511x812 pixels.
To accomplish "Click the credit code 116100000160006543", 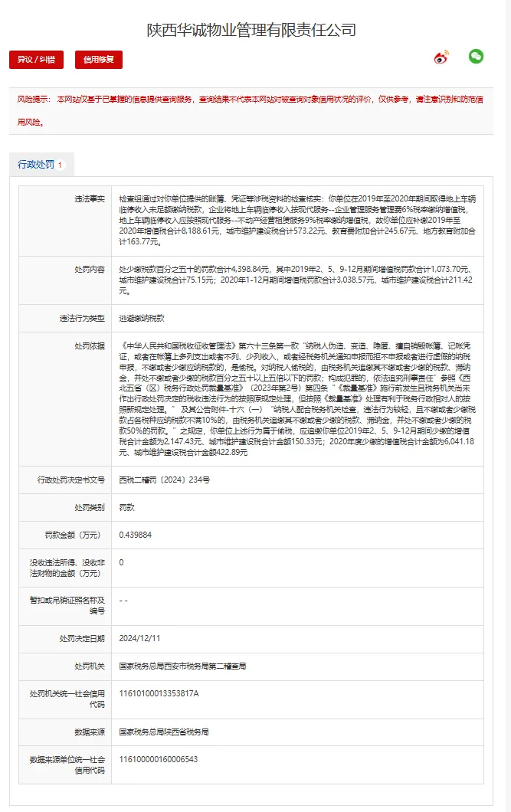I will coord(159,759).
